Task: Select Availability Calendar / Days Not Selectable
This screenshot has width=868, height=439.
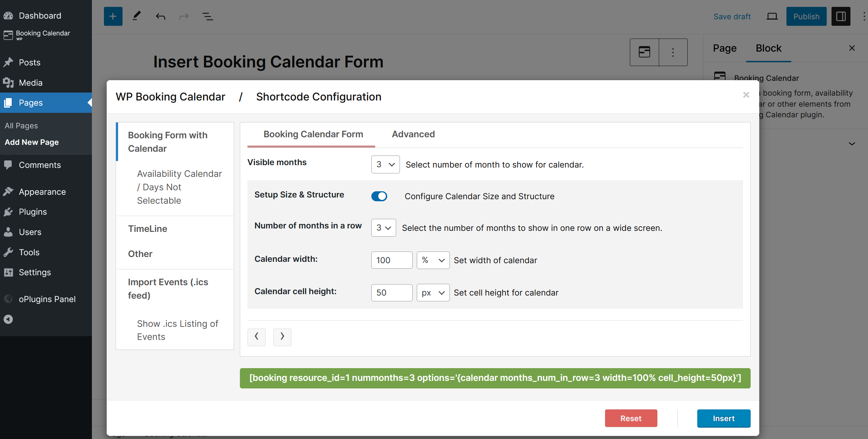Action: click(180, 187)
